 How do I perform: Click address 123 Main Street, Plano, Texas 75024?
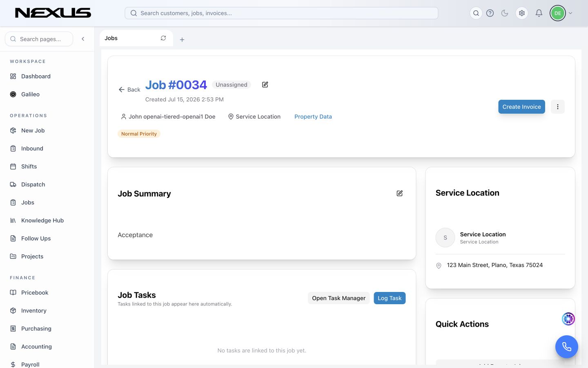coord(495,265)
